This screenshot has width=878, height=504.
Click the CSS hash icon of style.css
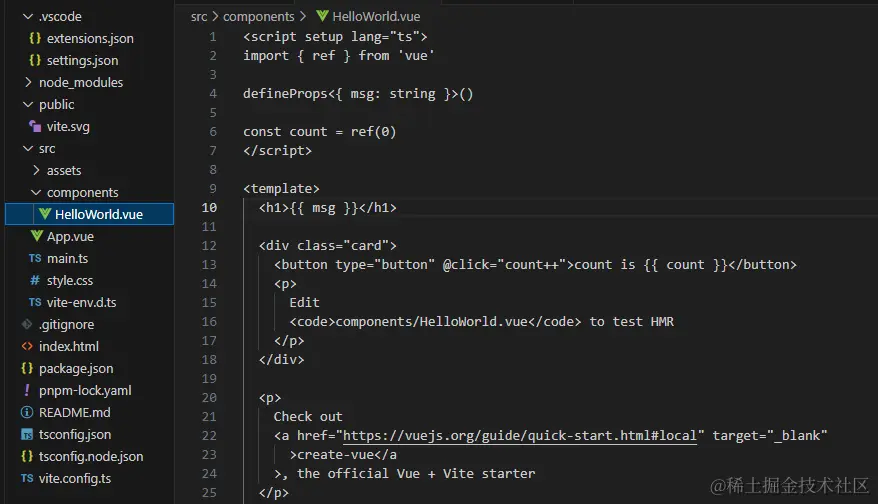(35, 280)
